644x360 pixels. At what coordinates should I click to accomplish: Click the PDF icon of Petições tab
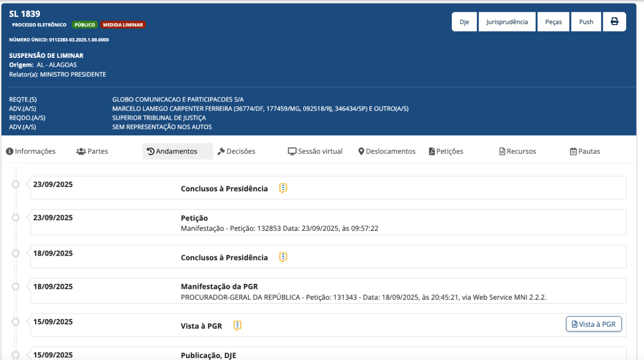pyautogui.click(x=431, y=151)
